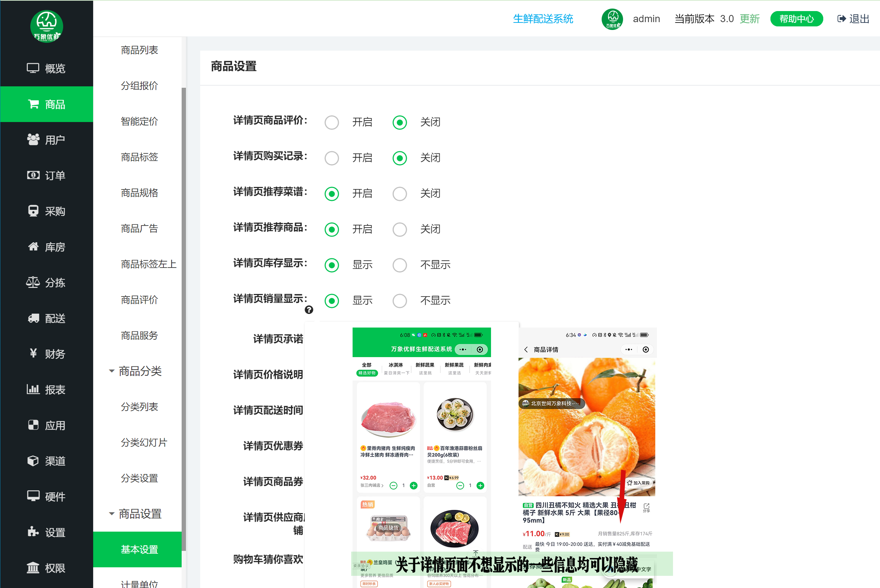Open 分类列表 submenu link
Image resolution: width=880 pixels, height=588 pixels.
pos(139,406)
